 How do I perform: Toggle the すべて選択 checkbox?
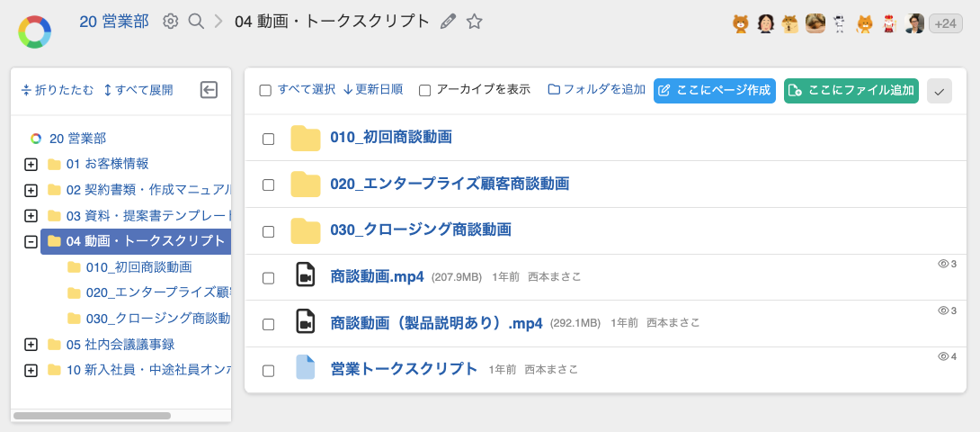click(265, 90)
